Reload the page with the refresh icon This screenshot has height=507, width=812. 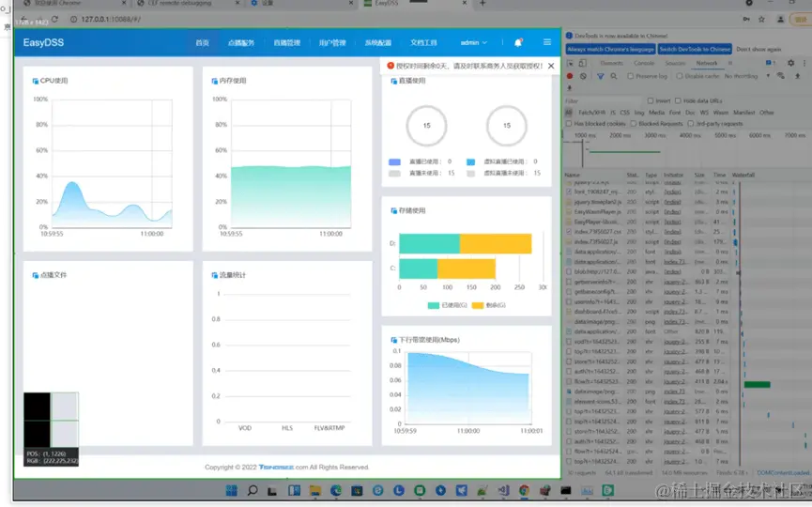[54, 19]
